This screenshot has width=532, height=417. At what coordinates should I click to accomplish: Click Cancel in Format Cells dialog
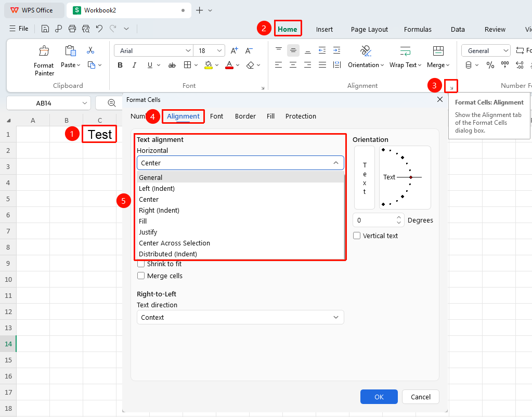tap(421, 397)
